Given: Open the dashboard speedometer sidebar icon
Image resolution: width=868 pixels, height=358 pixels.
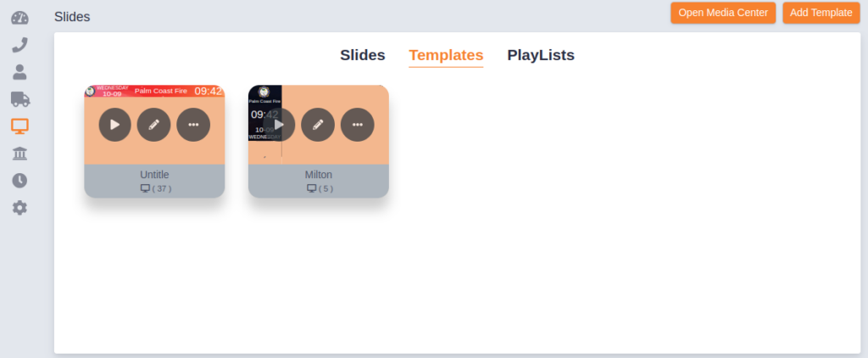Looking at the screenshot, I should (20, 18).
